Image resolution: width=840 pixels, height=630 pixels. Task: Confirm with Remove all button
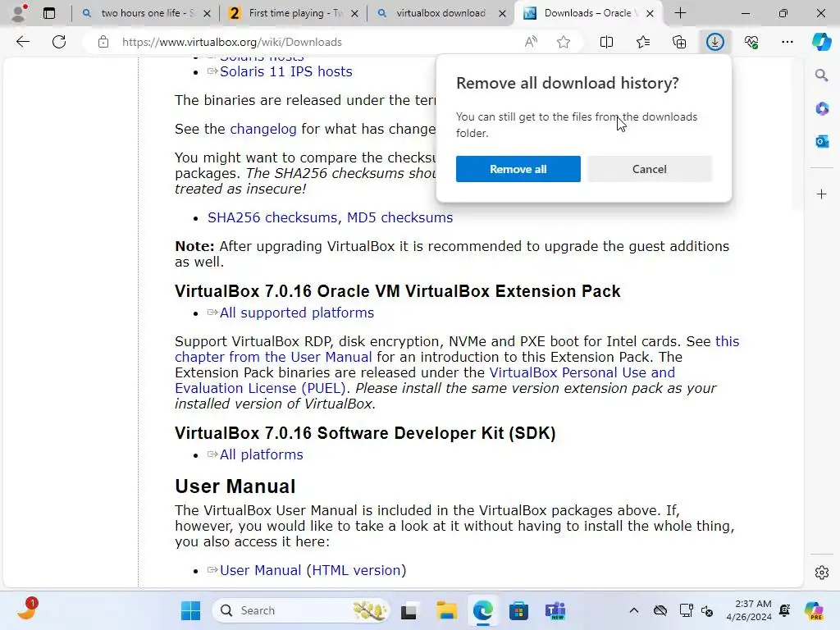[518, 169]
